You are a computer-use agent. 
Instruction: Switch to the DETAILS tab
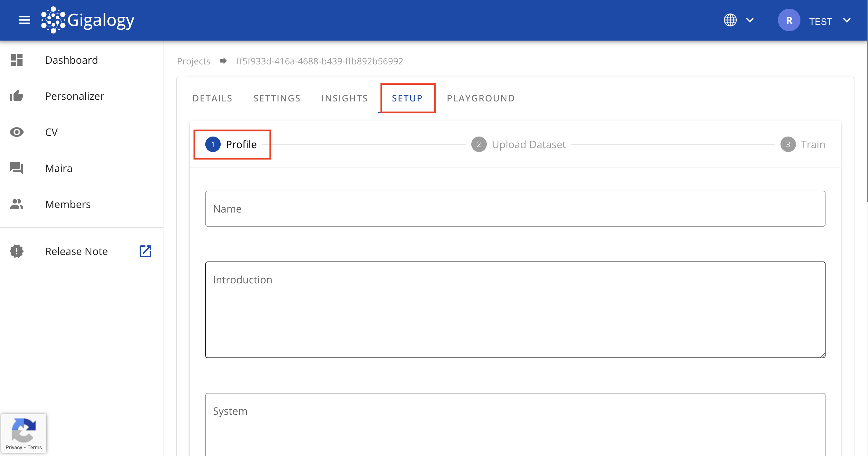click(x=212, y=98)
